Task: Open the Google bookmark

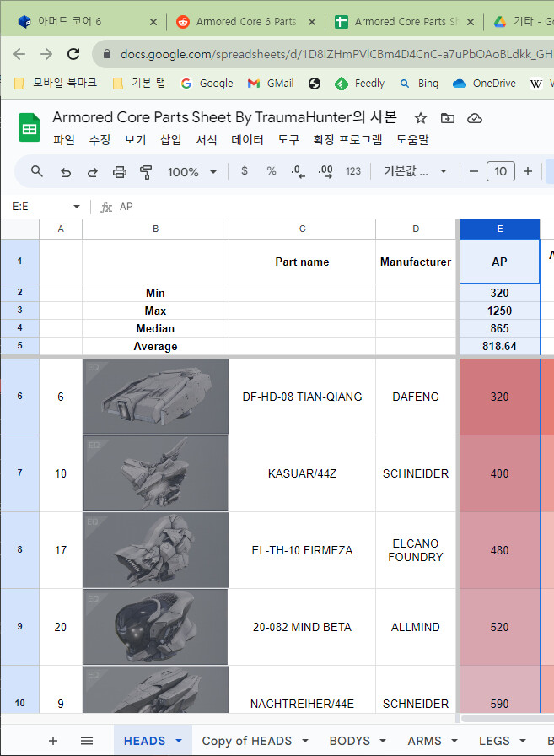Action: pyautogui.click(x=207, y=84)
